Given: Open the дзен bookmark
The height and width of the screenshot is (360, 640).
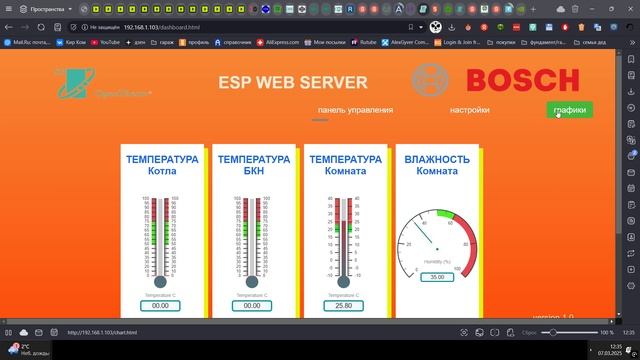Looking at the screenshot, I should point(136,42).
